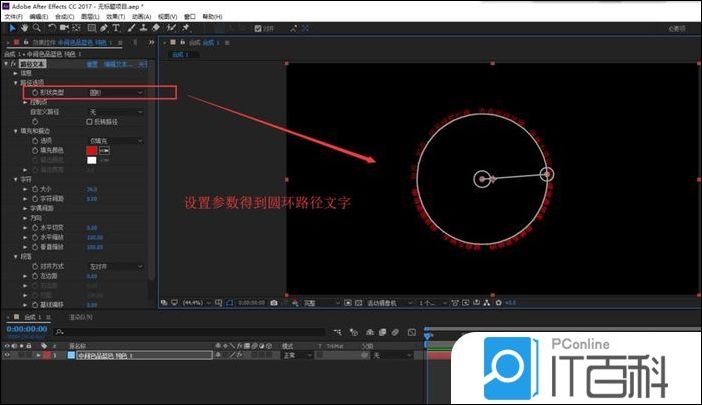This screenshot has width=702, height=405.
Task: Open the 图层(L) menu
Action: [x=90, y=17]
